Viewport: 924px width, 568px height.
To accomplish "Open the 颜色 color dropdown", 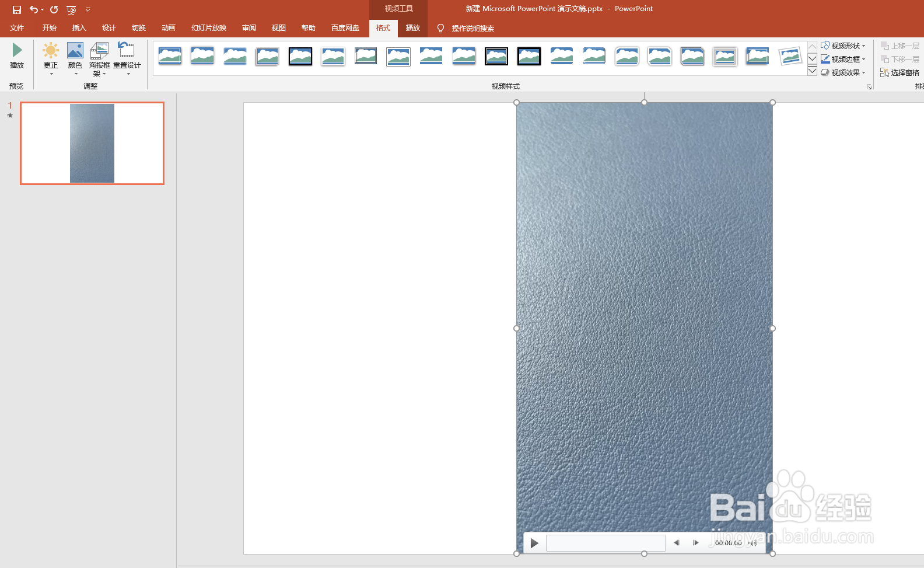I will click(x=75, y=58).
